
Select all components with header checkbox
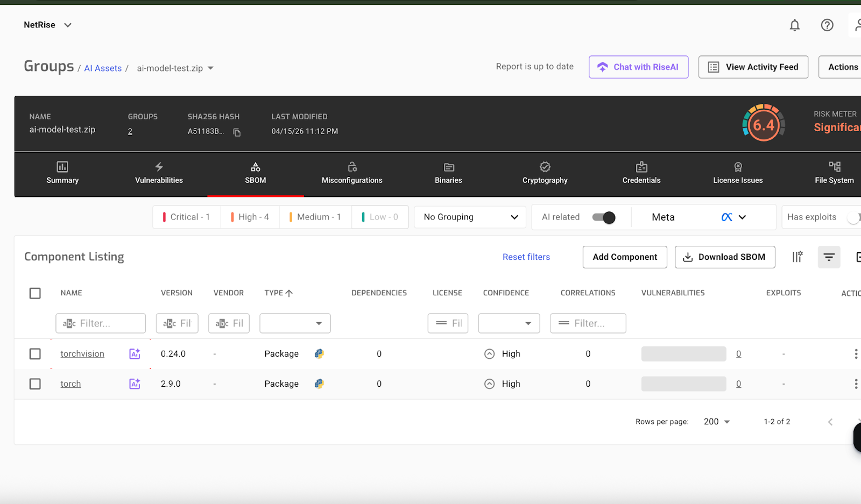pyautogui.click(x=35, y=293)
